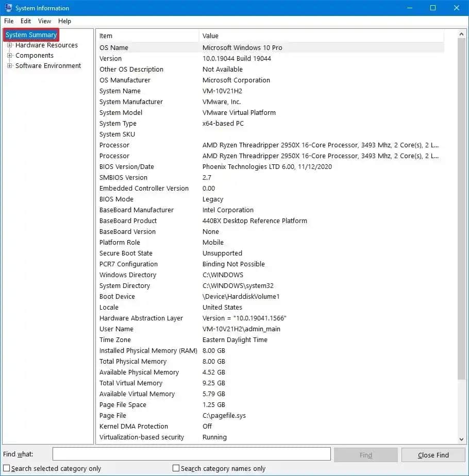The image size is (469, 476).
Task: Maximize the System Information window
Action: pyautogui.click(x=433, y=8)
